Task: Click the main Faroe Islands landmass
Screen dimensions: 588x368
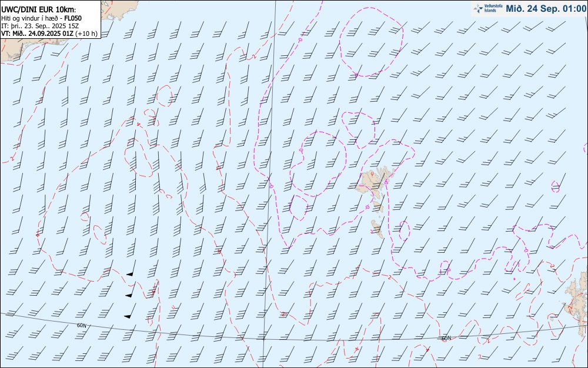Action: tap(371, 182)
